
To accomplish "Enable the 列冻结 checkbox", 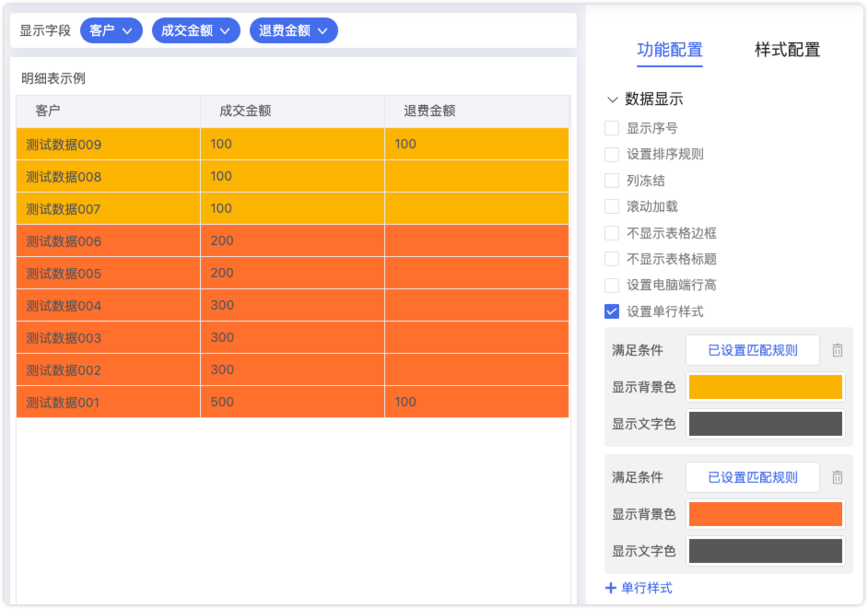I will [x=612, y=181].
